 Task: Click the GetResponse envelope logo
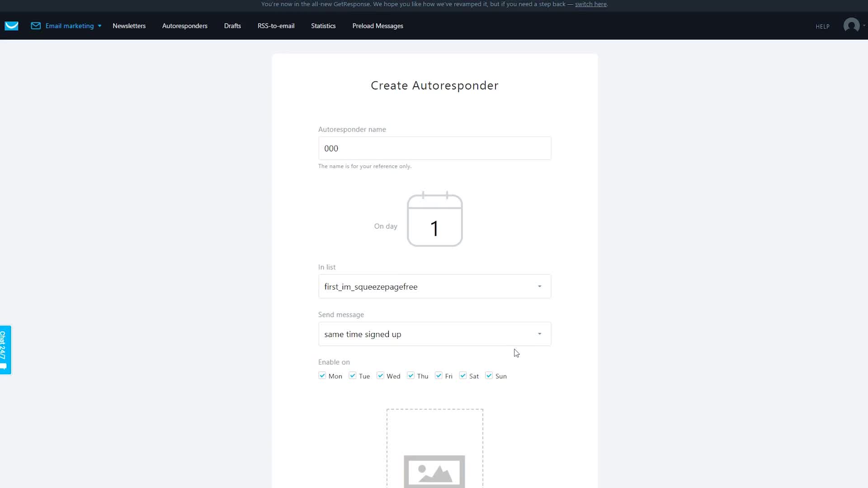[x=11, y=26]
